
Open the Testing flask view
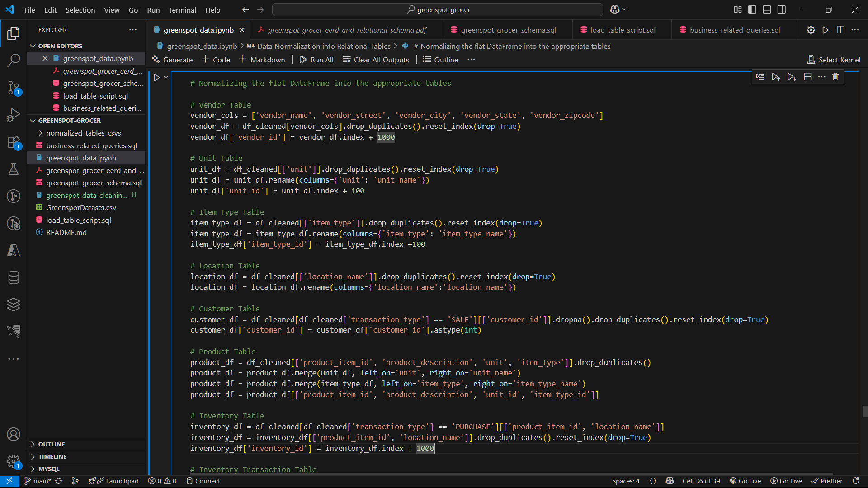[14, 169]
